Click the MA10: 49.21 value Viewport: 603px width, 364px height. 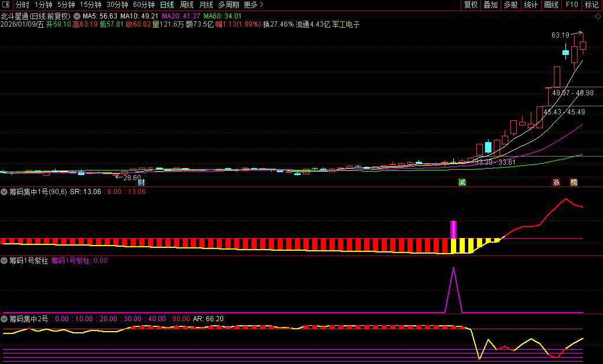[x=139, y=16]
